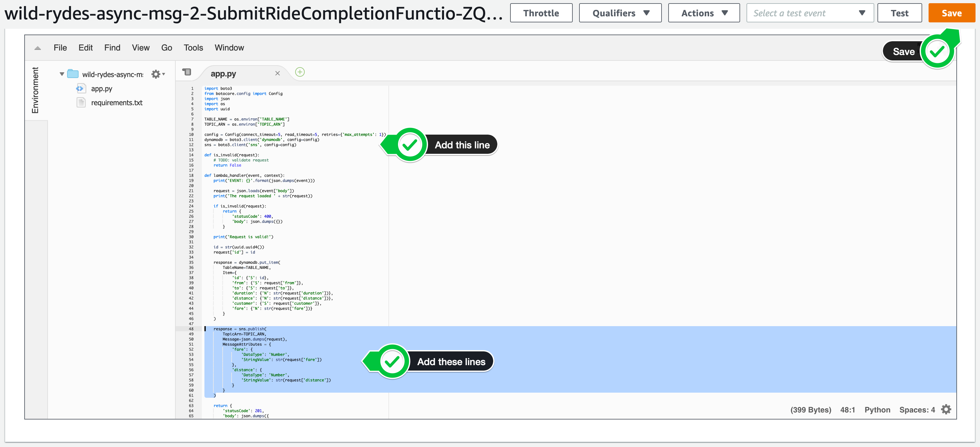Click the orange Save button

pos(952,13)
